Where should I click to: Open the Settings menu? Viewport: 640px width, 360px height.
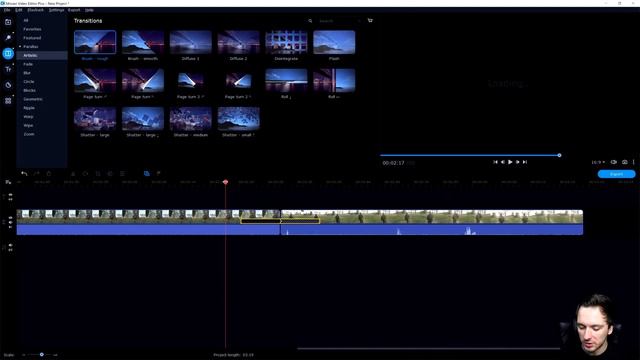(x=56, y=10)
